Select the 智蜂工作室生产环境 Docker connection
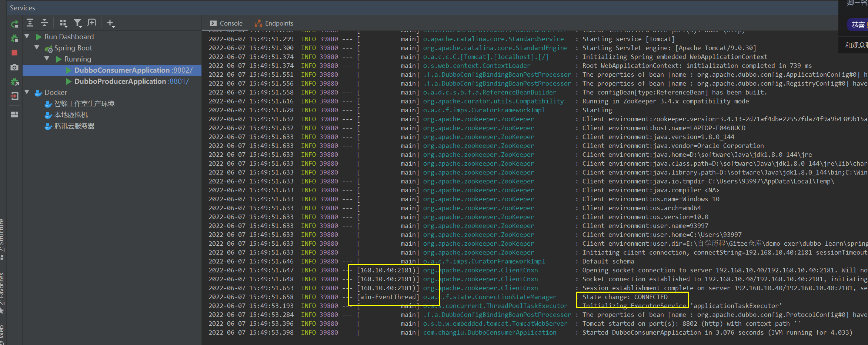The width and height of the screenshot is (868, 345). pyautogui.click(x=84, y=104)
